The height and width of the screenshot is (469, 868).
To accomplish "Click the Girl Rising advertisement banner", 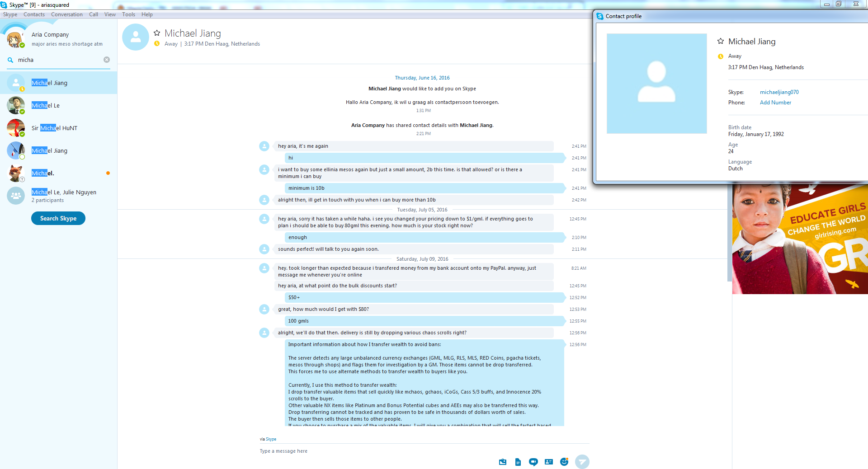I will point(800,239).
